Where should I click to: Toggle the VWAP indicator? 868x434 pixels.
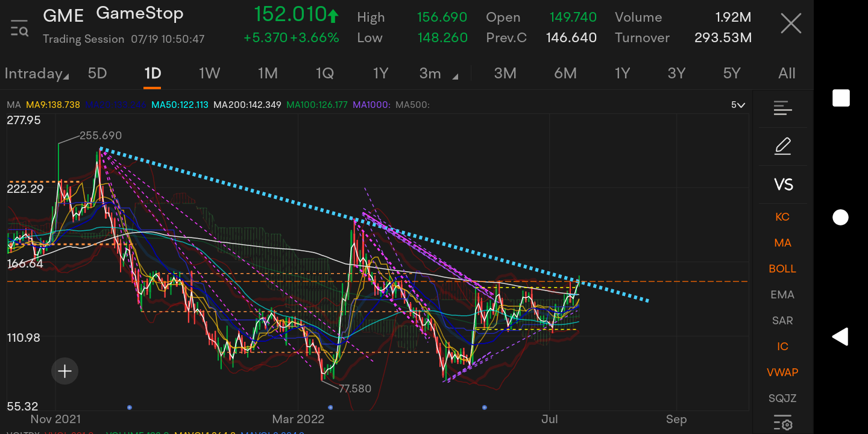tap(782, 373)
